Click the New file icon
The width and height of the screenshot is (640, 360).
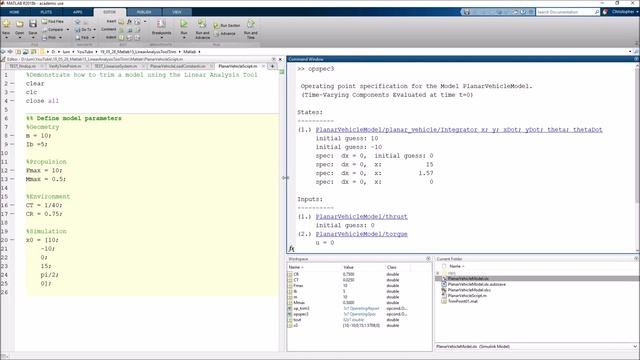pyautogui.click(x=6, y=24)
